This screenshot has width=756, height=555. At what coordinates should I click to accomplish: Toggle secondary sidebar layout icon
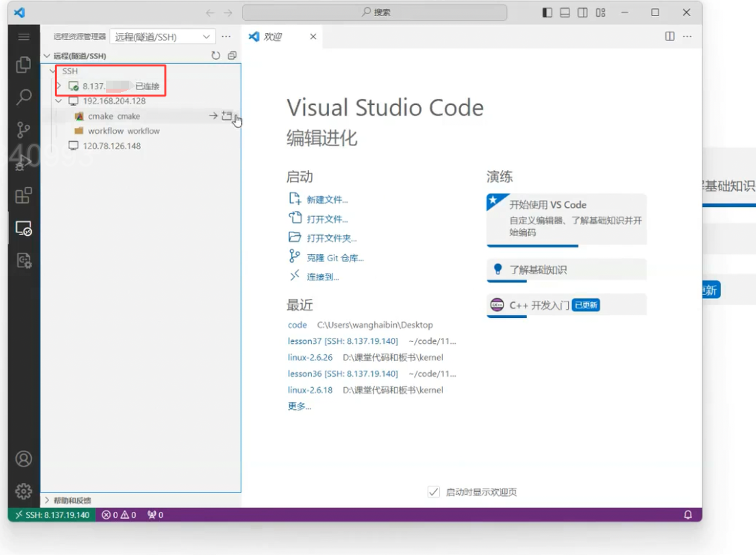(582, 13)
